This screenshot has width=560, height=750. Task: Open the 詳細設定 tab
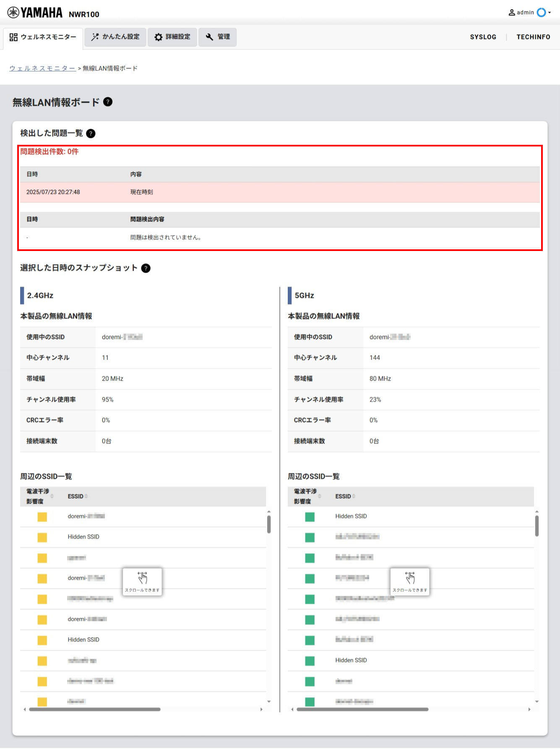pyautogui.click(x=172, y=37)
